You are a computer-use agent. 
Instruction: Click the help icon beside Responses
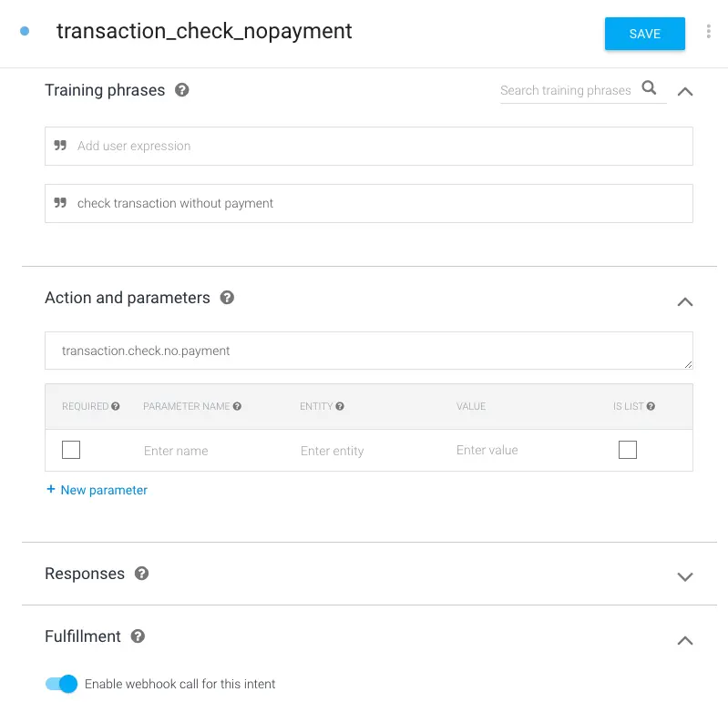(x=141, y=574)
